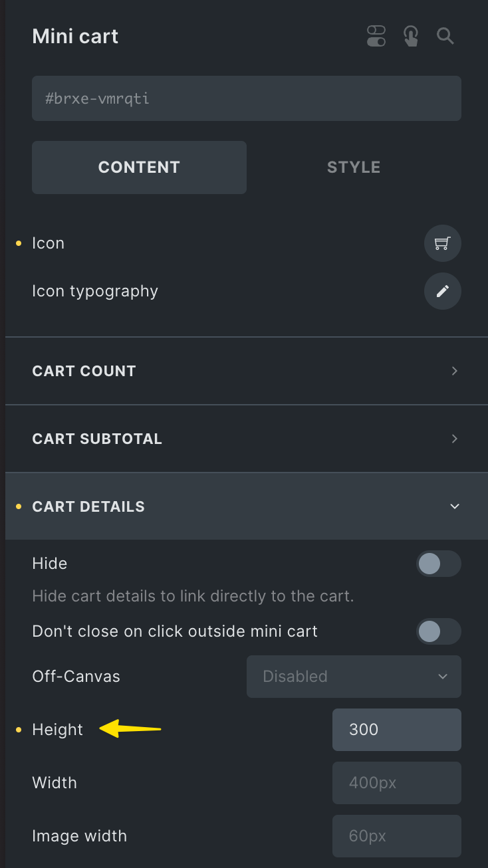The width and height of the screenshot is (488, 868).
Task: Open the Off-Canvas dropdown
Action: (x=354, y=676)
